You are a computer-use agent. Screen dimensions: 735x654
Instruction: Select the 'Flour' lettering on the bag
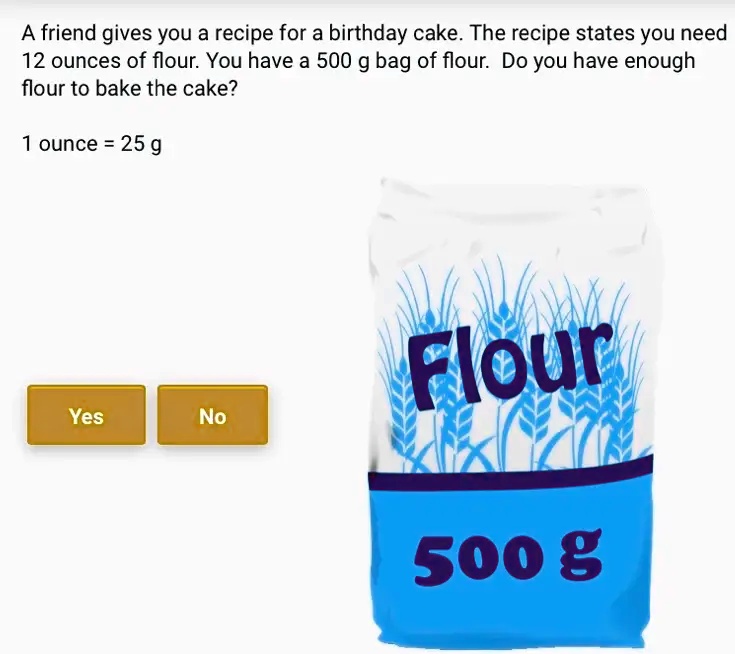coord(510,365)
